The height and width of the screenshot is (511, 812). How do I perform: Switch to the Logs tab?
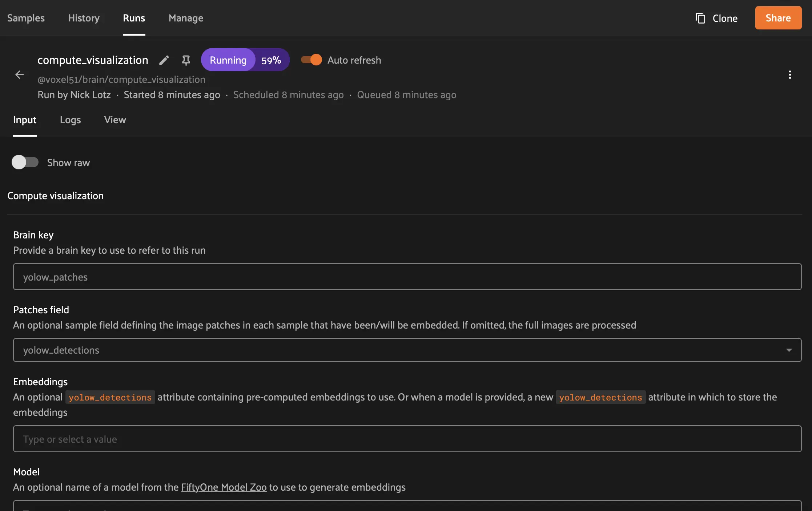coord(70,120)
